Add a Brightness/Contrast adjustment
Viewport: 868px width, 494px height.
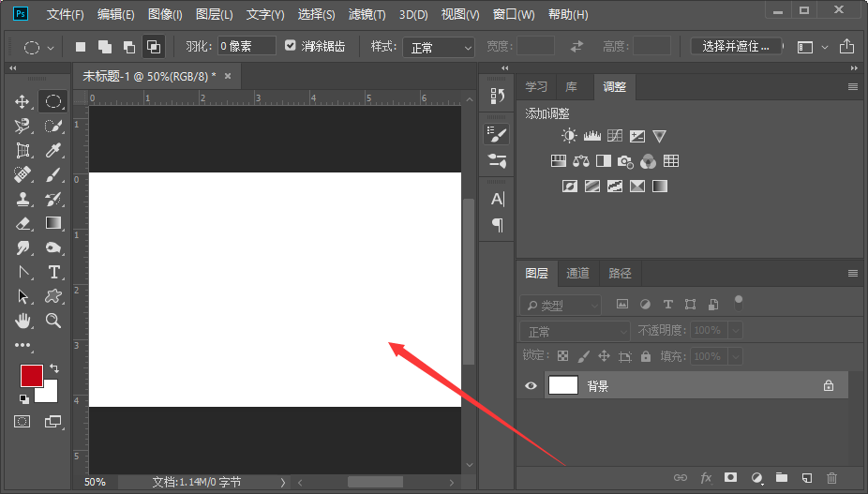click(x=569, y=136)
